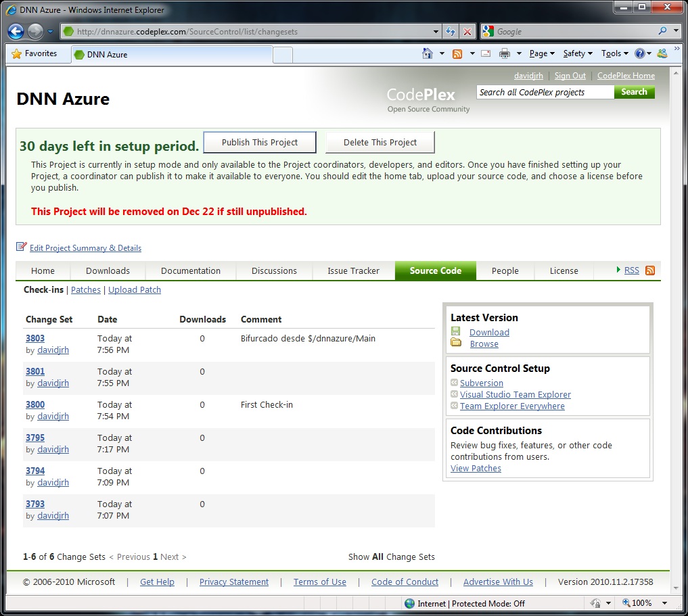Switch to the Downloads tab

[108, 270]
